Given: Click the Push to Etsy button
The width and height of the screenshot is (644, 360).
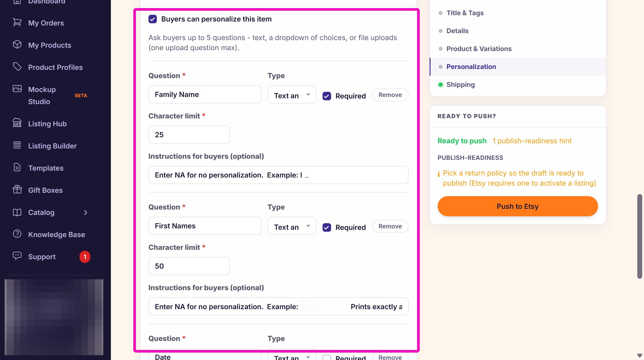Looking at the screenshot, I should [517, 206].
